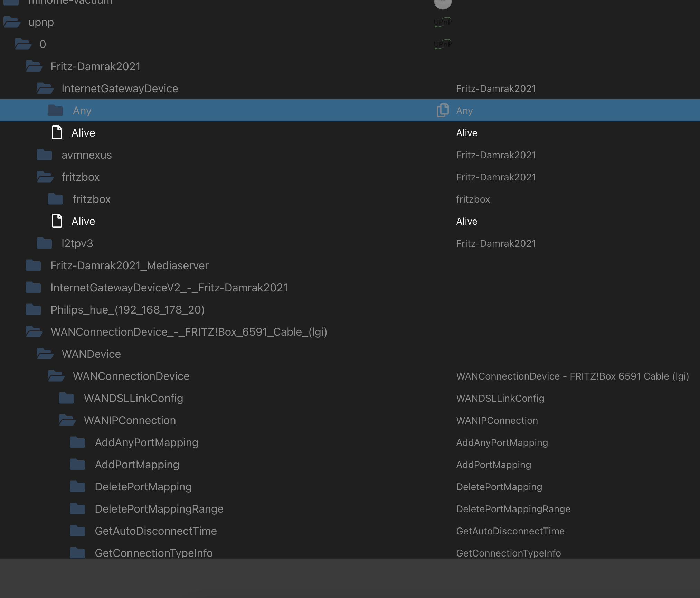Expand the l2tpv3 folder icon

(x=44, y=243)
